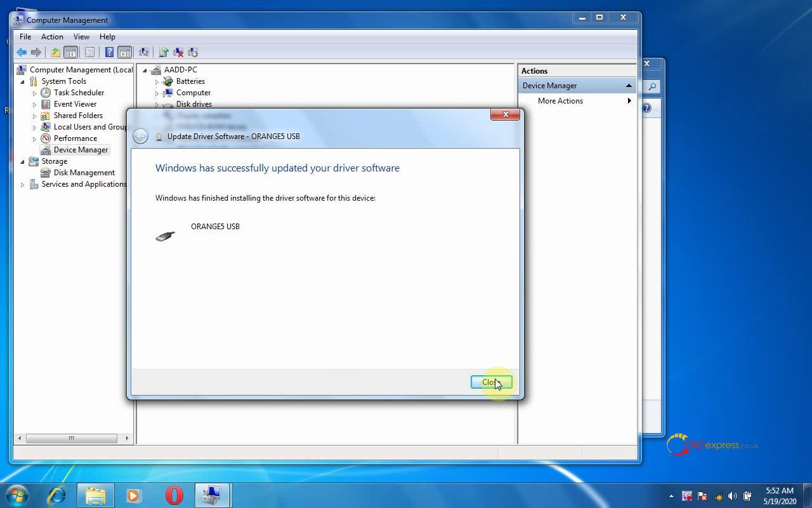
Task: Click the power plug tray icon
Action: coord(748,496)
